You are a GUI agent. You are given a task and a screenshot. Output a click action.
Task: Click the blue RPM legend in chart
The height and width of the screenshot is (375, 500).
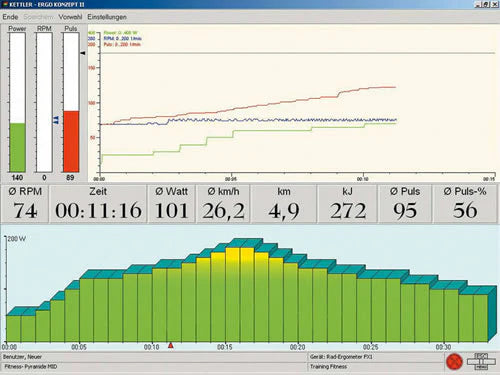pyautogui.click(x=122, y=38)
